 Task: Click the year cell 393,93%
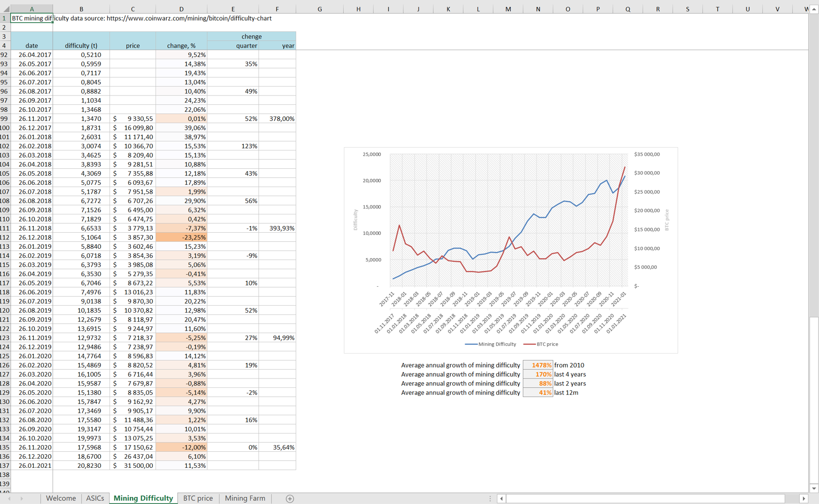[x=277, y=228]
